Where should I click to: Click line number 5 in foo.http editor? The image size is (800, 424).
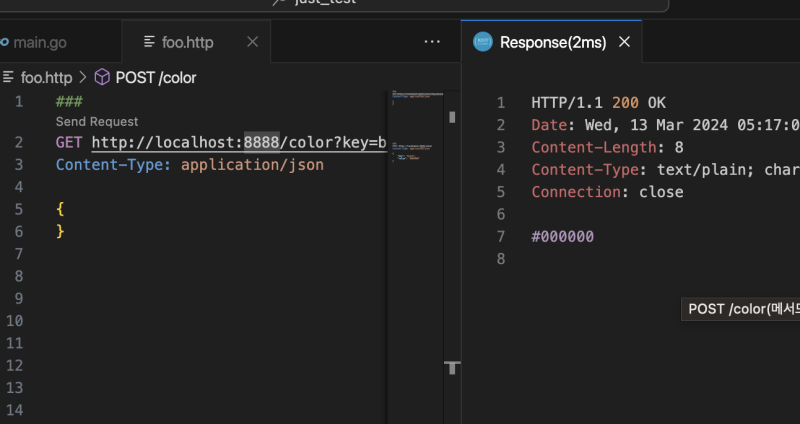[19, 209]
